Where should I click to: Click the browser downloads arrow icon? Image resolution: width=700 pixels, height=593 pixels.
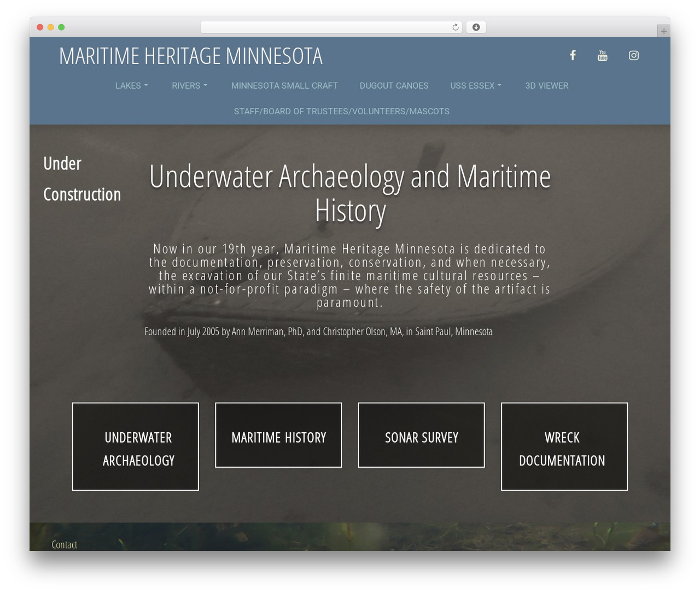[476, 27]
